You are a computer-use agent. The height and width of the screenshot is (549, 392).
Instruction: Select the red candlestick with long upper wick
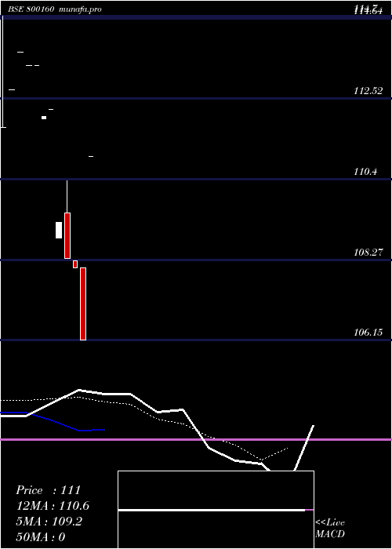pos(67,220)
